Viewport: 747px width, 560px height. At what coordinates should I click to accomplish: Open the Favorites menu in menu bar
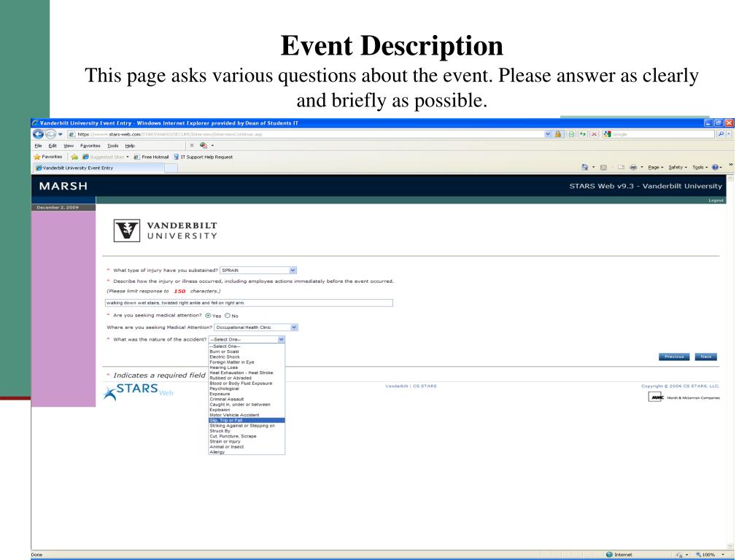90,146
